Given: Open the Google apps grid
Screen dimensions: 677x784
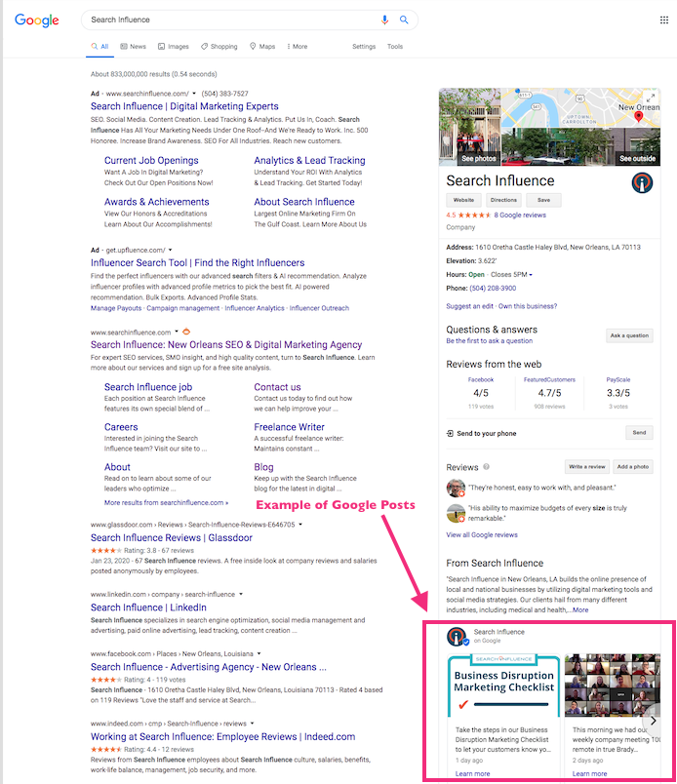Looking at the screenshot, I should point(664,20).
